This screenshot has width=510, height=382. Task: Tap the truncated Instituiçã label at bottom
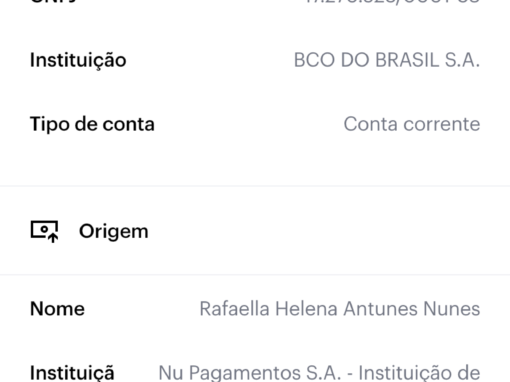72,373
